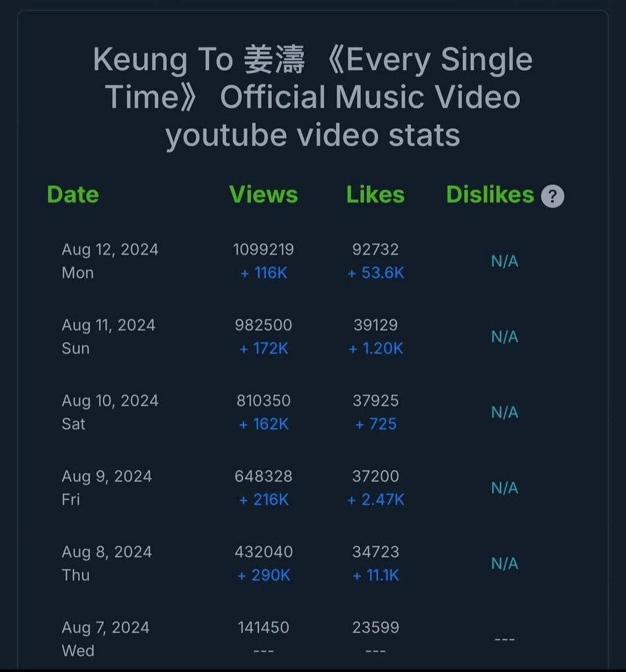Click the + 53.6K likes change
626x672 pixels.
[x=376, y=273]
